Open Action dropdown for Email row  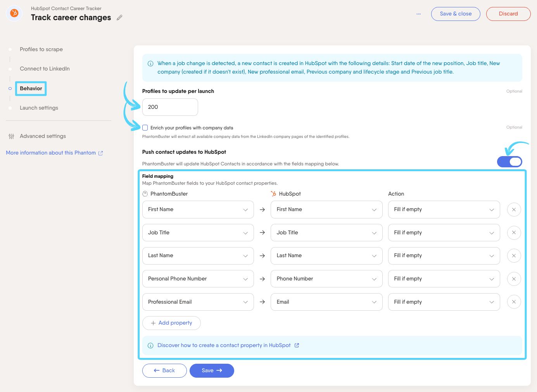[444, 302]
